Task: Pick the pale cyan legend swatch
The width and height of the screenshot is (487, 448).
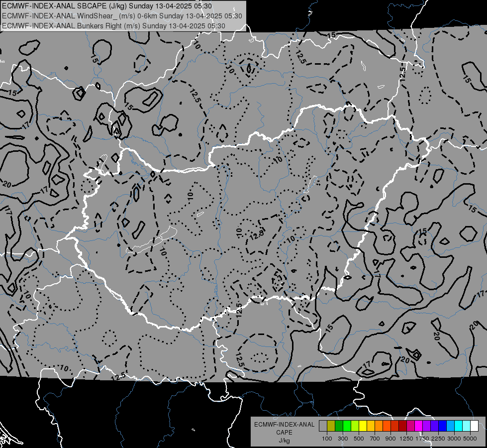Action: tap(466, 426)
